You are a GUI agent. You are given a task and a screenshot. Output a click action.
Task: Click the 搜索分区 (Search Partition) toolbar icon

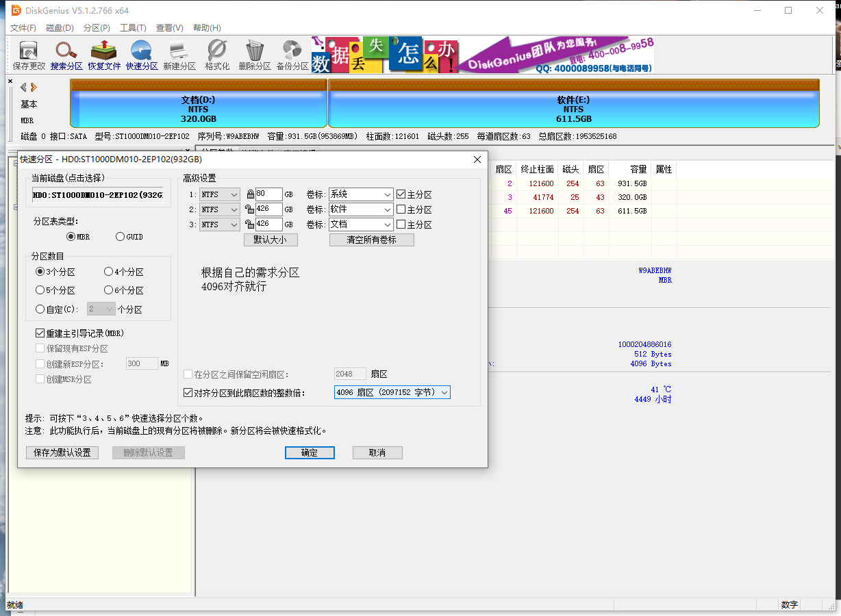[66, 55]
